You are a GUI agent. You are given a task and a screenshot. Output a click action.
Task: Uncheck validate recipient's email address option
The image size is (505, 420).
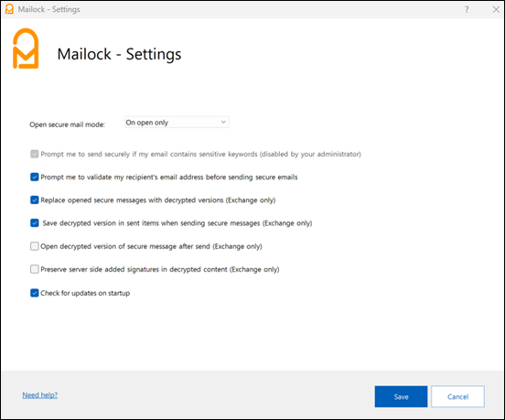[35, 177]
